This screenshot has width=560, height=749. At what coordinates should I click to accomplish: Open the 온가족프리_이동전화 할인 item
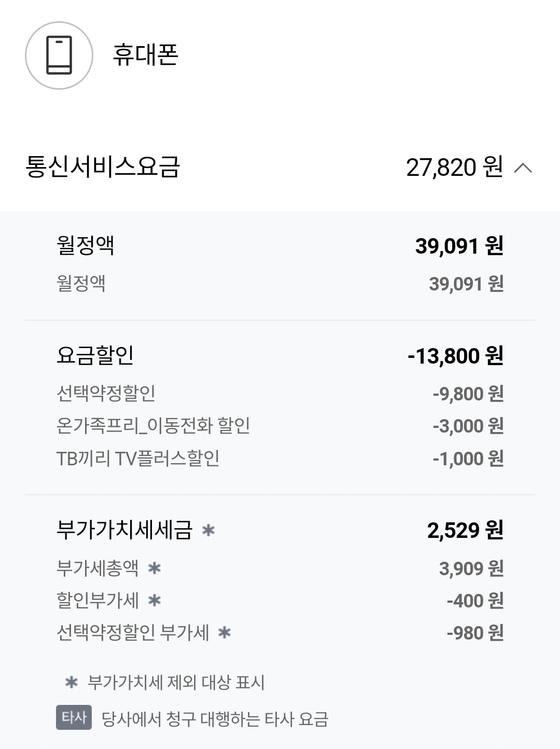point(153,426)
